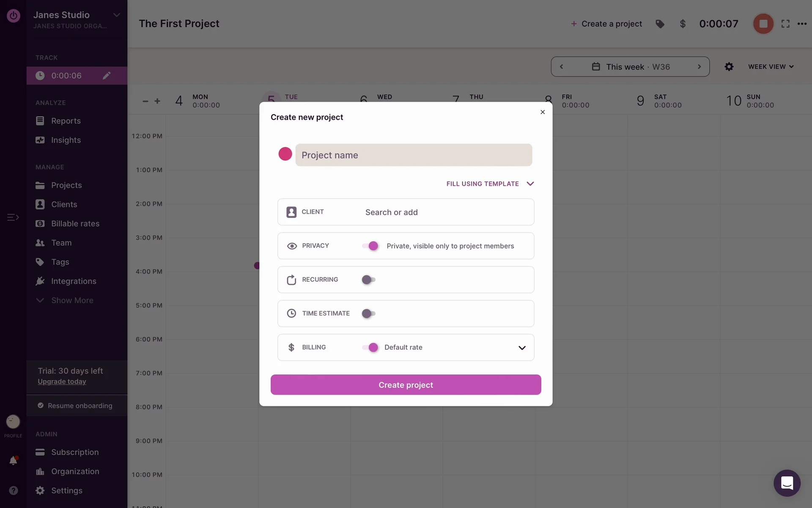Click the three-dots more options icon
The width and height of the screenshot is (812, 508).
coord(802,24)
